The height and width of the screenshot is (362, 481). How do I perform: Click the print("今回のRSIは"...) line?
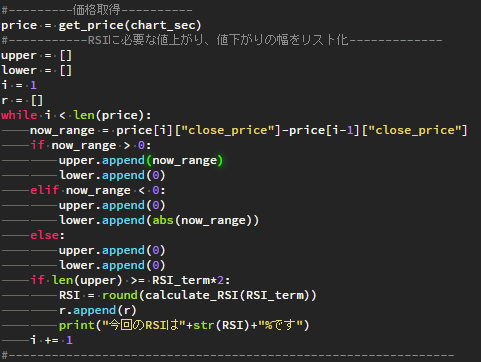[184, 325]
